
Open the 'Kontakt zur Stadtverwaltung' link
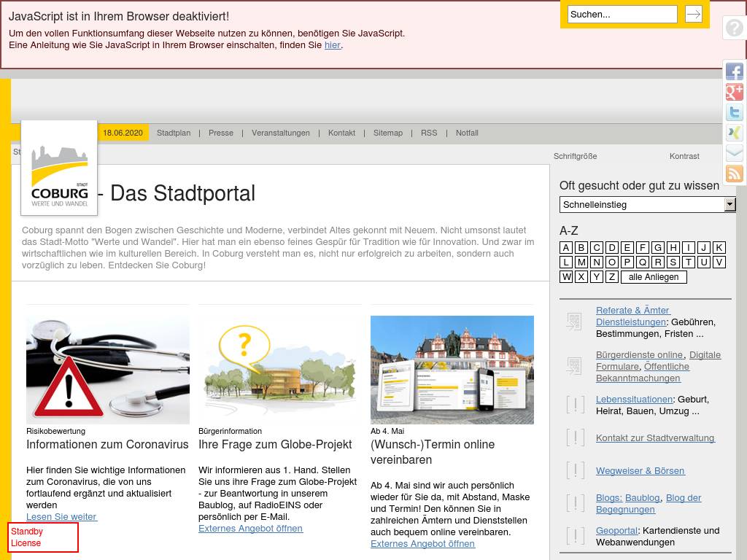click(655, 438)
